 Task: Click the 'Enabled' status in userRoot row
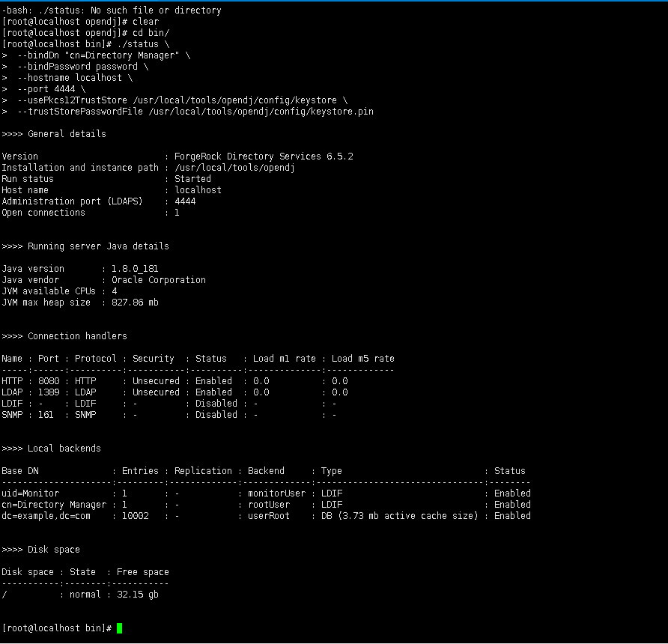click(x=512, y=516)
